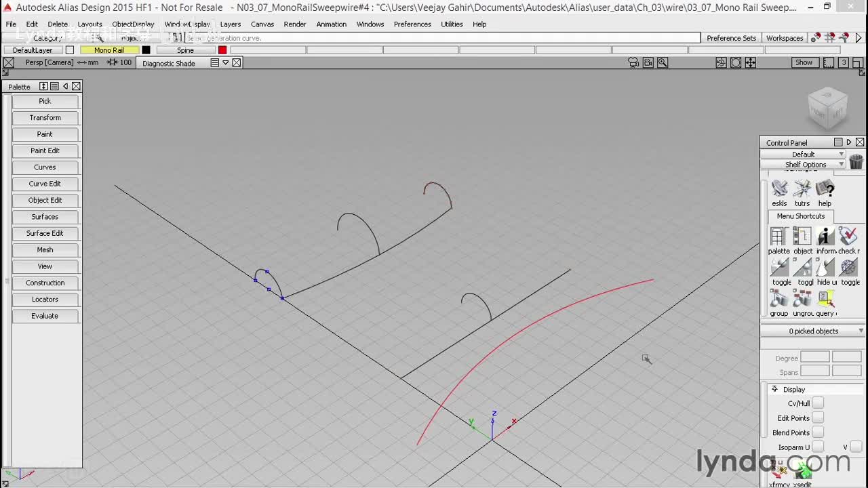Viewport: 868px width, 488px height.
Task: Expand the Control Panel right arrow
Action: (x=848, y=142)
